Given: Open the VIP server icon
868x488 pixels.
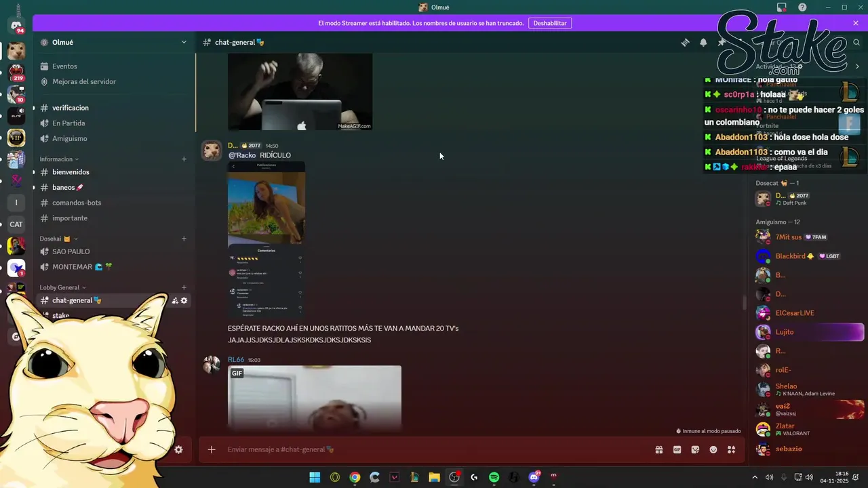Looking at the screenshot, I should pos(16,138).
